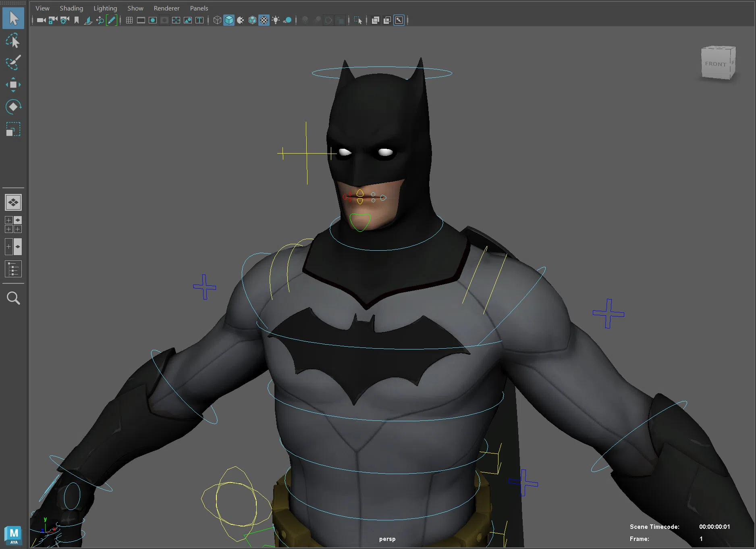The image size is (756, 549).
Task: Toggle wireframe shading mode
Action: click(217, 20)
